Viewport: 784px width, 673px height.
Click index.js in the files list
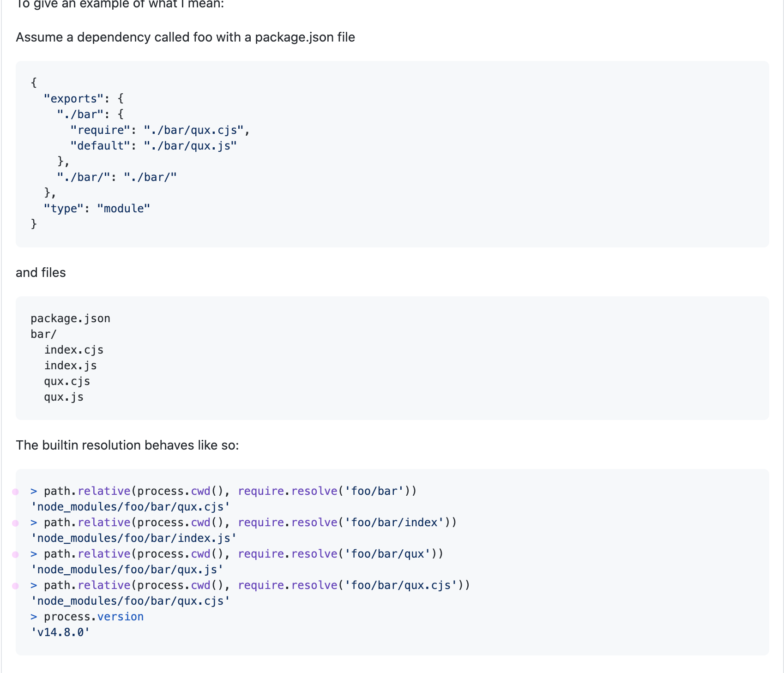click(x=71, y=366)
